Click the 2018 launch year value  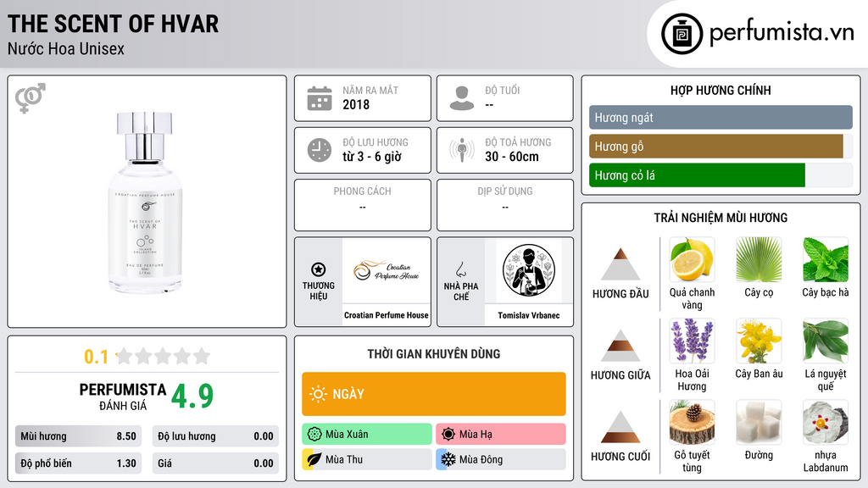pyautogui.click(x=356, y=104)
